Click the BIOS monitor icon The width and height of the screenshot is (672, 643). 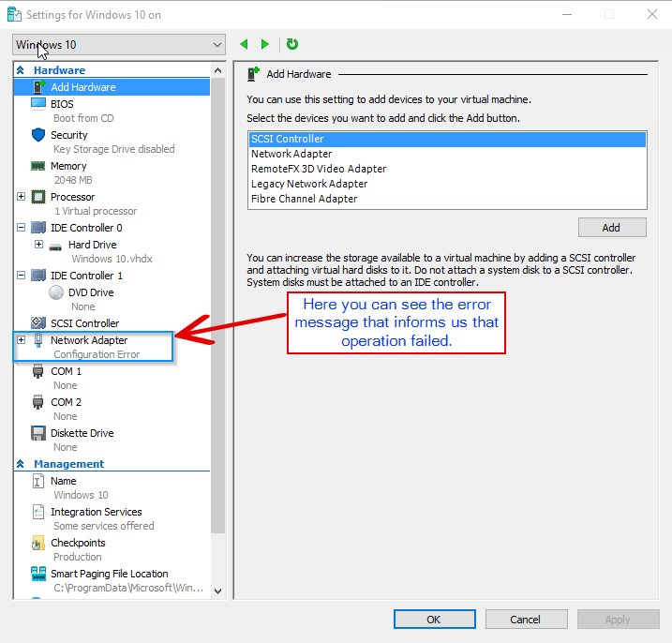click(x=38, y=103)
